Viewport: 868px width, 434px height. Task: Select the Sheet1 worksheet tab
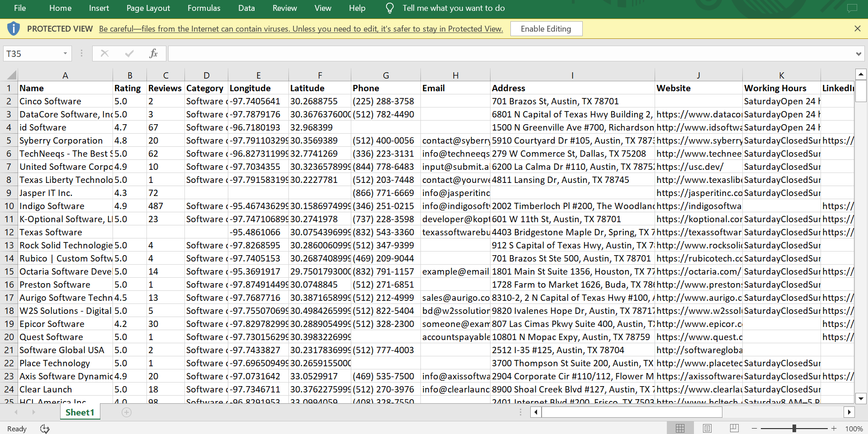click(80, 412)
